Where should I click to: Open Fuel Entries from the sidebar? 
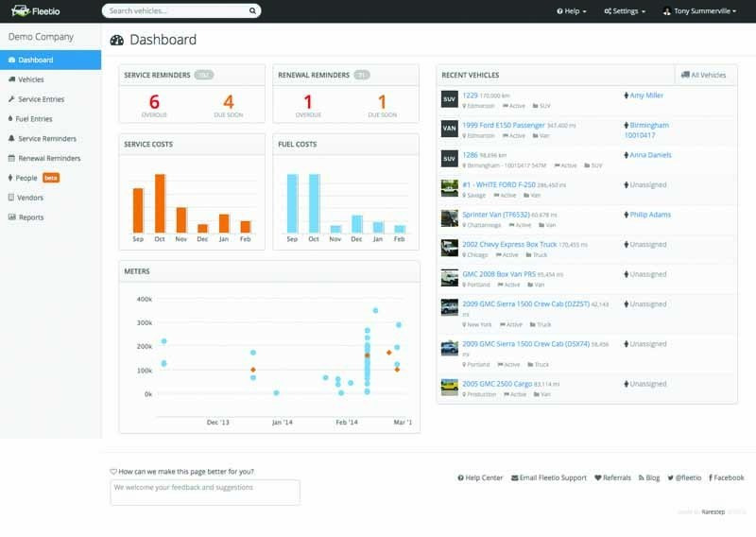point(35,119)
